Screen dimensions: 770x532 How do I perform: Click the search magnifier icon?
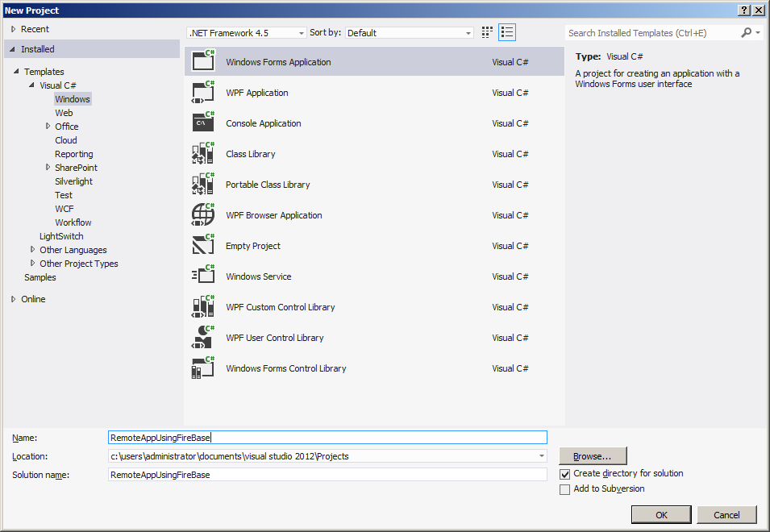(746, 33)
